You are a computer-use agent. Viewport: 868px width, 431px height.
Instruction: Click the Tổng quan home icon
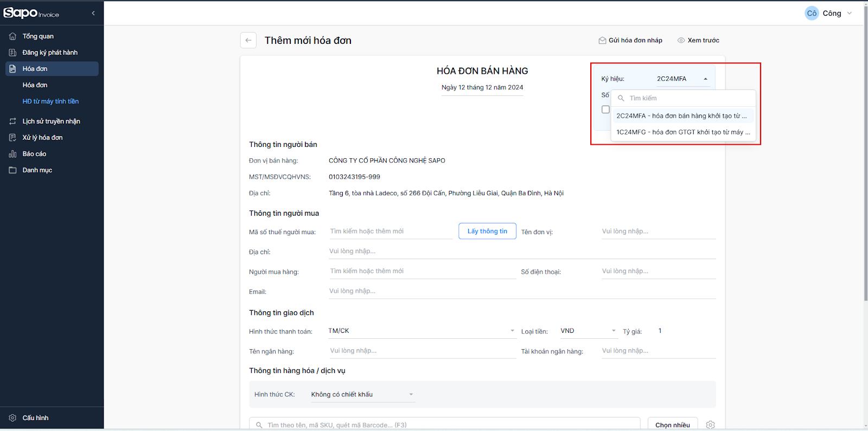click(x=12, y=36)
